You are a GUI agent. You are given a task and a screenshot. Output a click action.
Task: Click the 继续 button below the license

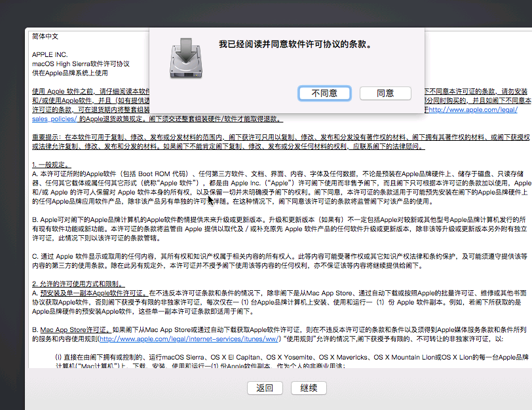pyautogui.click(x=309, y=388)
